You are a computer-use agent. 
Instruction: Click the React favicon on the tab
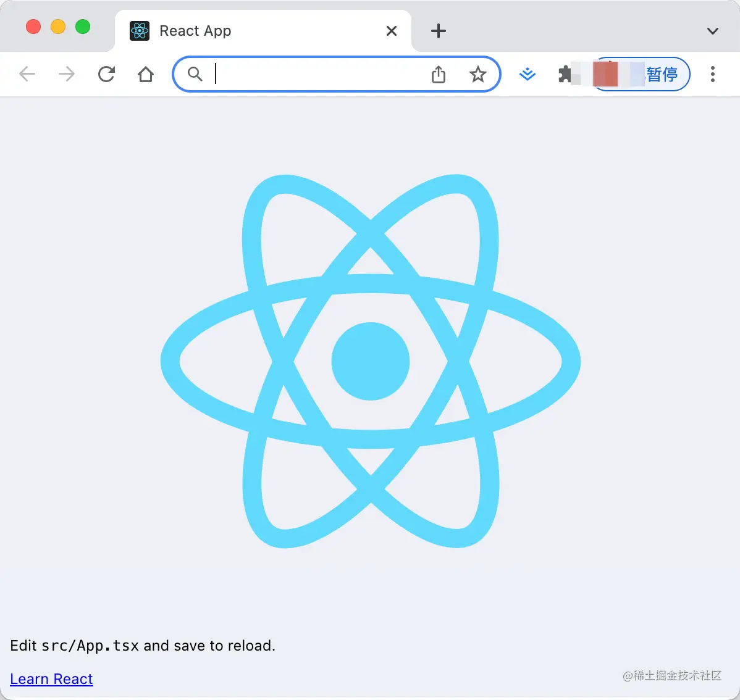coord(140,31)
